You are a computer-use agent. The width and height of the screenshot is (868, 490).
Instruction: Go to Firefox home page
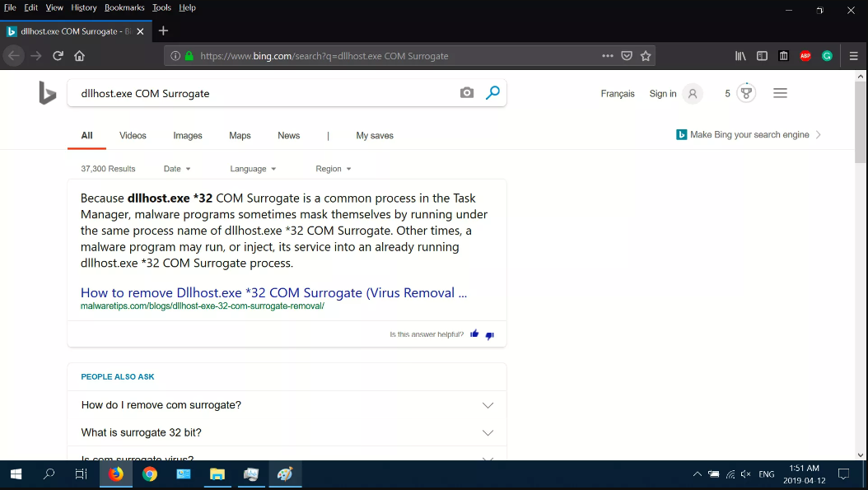click(79, 56)
